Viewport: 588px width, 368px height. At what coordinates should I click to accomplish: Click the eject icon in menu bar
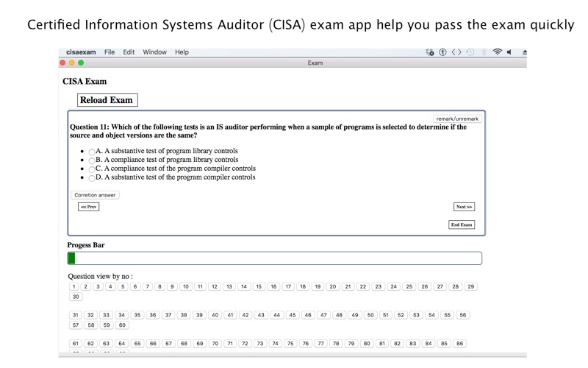(x=524, y=52)
